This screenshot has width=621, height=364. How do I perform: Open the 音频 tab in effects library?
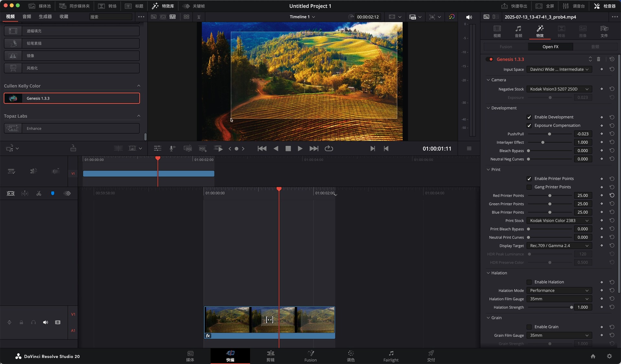[27, 16]
